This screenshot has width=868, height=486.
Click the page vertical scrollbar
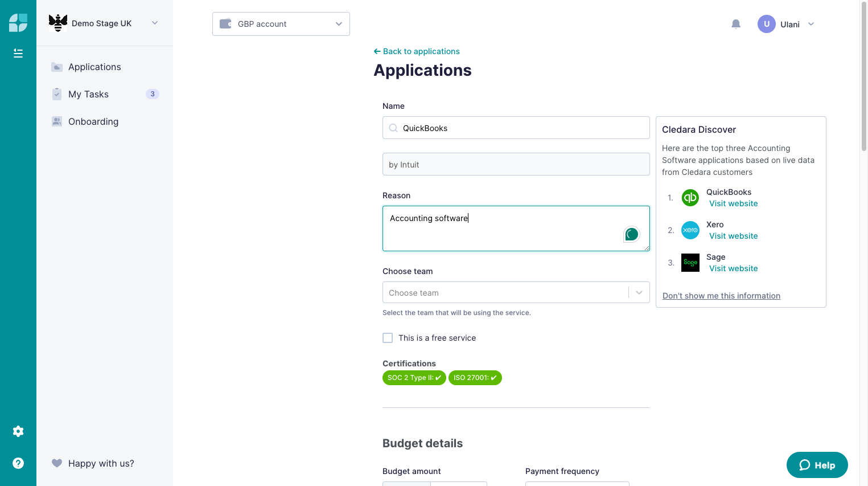864,77
